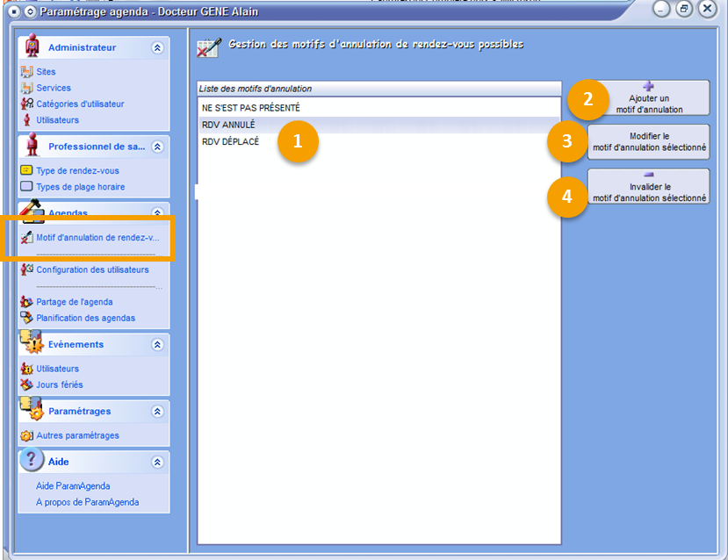The height and width of the screenshot is (560, 728).
Task: Click the Jours fériés icon
Action: [26, 384]
